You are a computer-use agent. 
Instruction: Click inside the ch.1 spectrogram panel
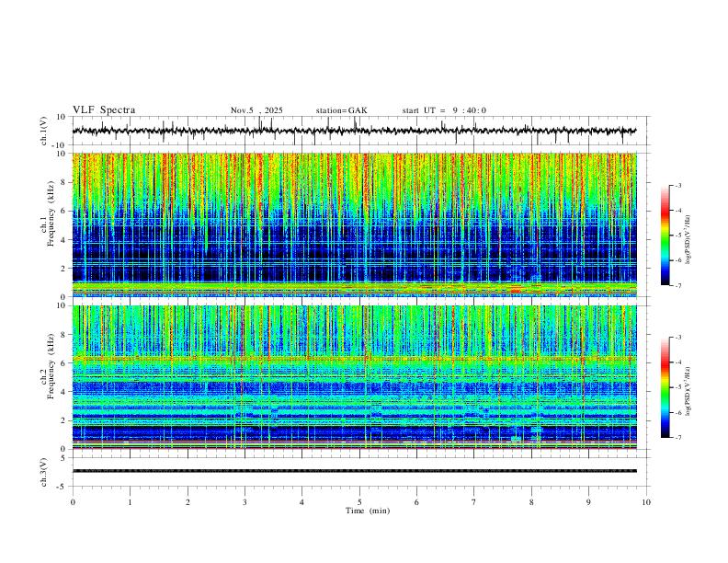click(354, 224)
